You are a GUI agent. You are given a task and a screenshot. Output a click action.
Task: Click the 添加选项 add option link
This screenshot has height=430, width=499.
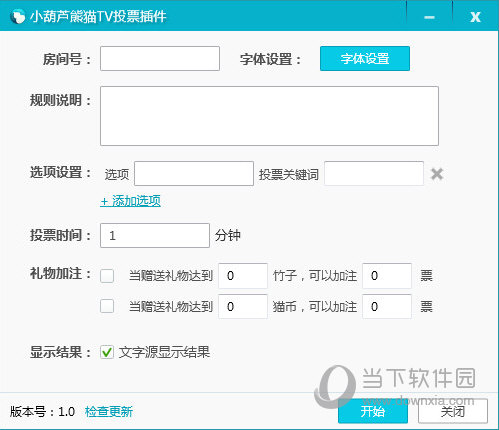130,201
